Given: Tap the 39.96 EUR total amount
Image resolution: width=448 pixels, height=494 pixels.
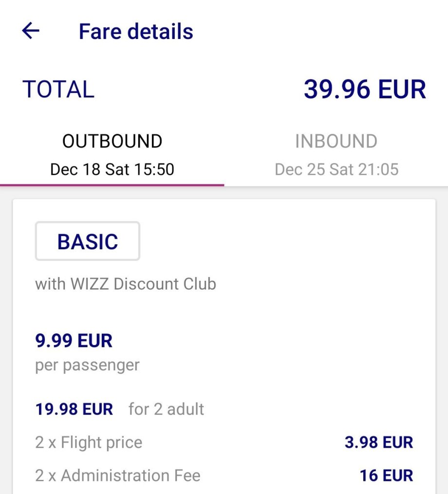Looking at the screenshot, I should click(365, 90).
